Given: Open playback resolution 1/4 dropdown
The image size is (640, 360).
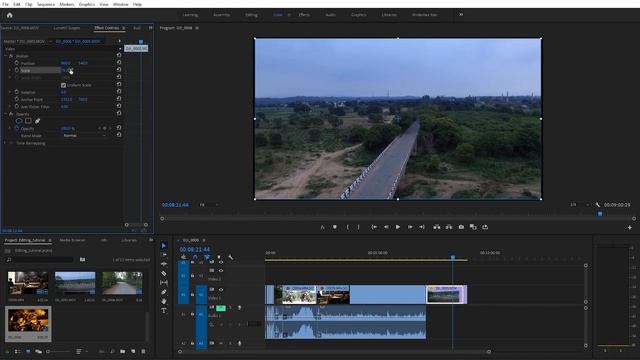Looking at the screenshot, I should [580, 204].
